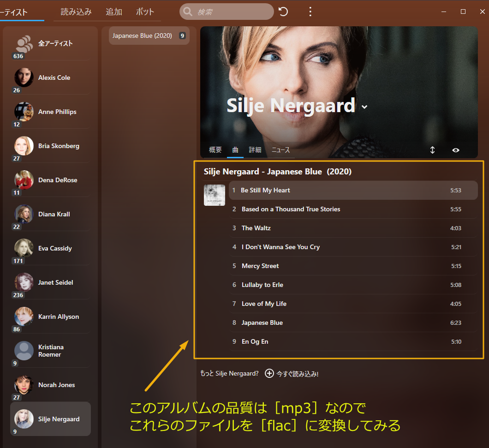Click the up-down arrow expand icon
Viewport: 489px width, 448px height.
click(432, 150)
